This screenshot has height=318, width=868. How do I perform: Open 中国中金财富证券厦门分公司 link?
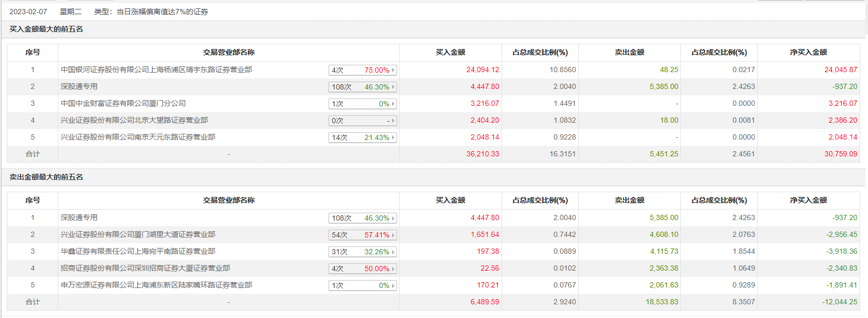coord(123,103)
